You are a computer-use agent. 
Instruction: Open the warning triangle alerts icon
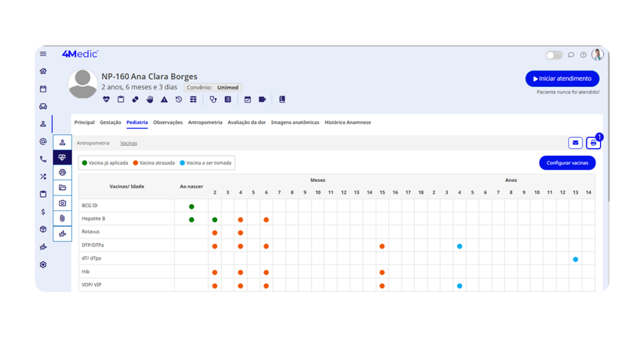coord(164,99)
